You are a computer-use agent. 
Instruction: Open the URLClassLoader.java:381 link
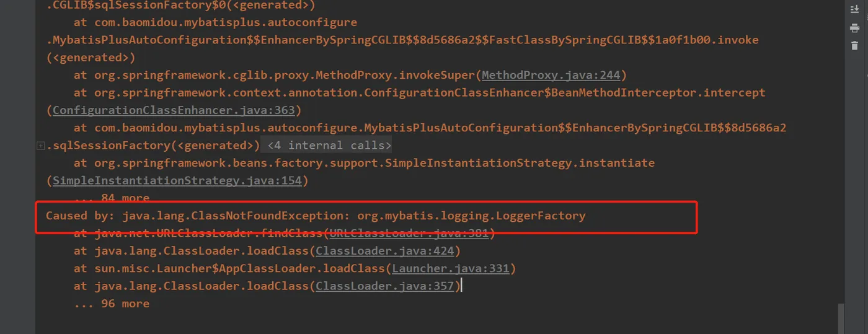point(409,234)
